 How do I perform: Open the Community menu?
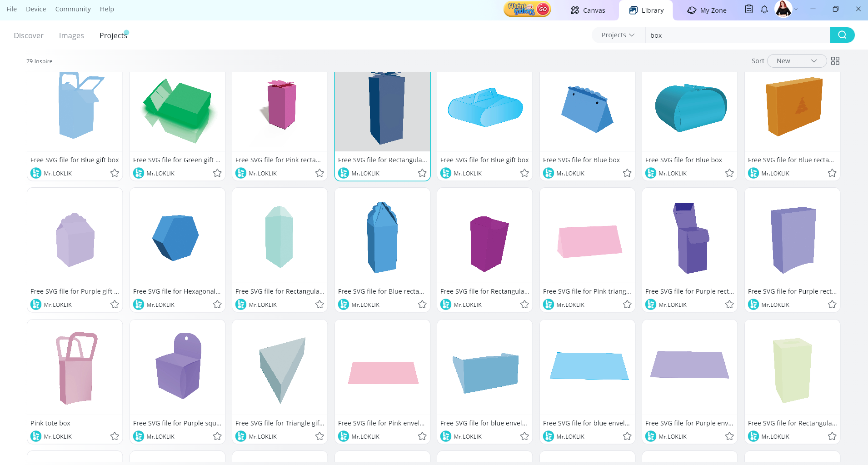coord(73,9)
